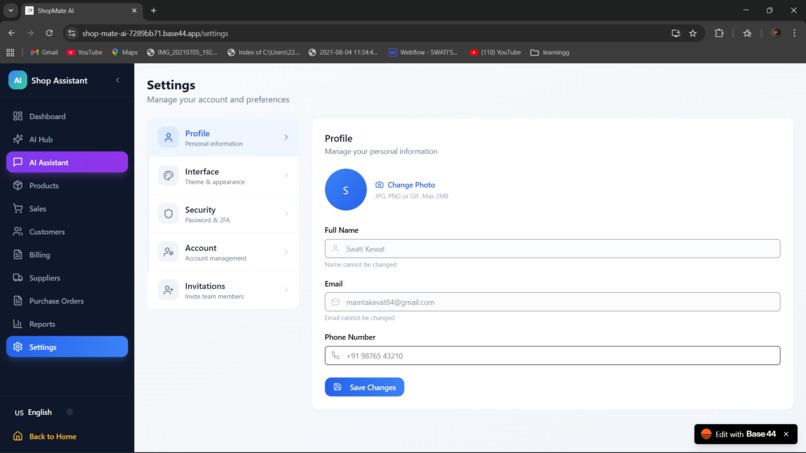Open the Account settings tab
The width and height of the screenshot is (806, 453).
(223, 252)
